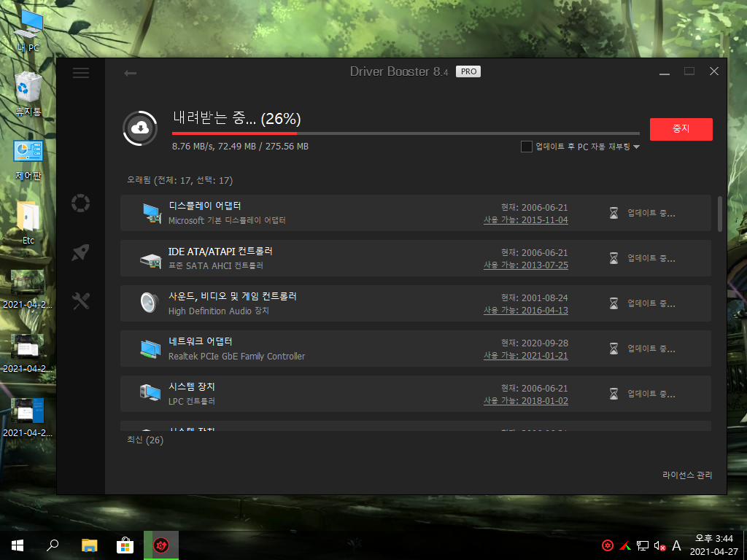Image resolution: width=747 pixels, height=560 pixels.
Task: Click hourglass icon on Realtek network row
Action: pos(614,349)
